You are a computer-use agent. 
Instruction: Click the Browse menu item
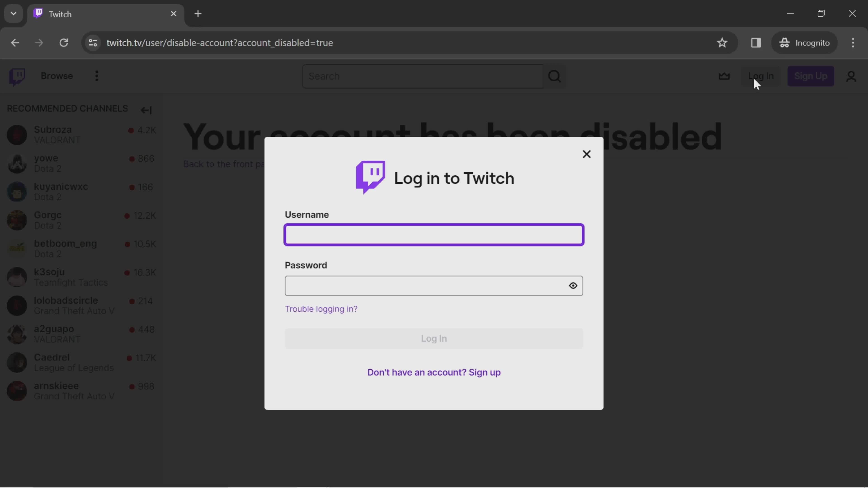(x=57, y=76)
